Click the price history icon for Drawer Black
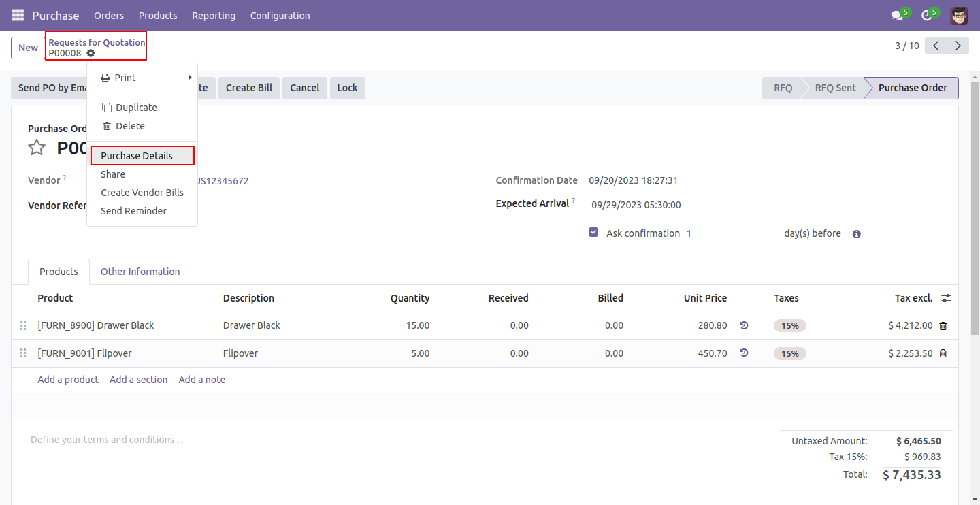The image size is (980, 505). pos(744,325)
